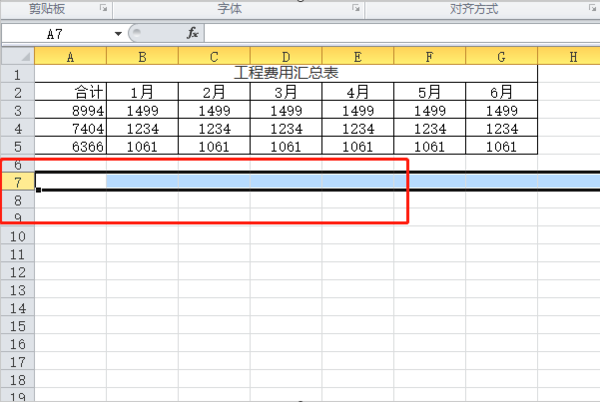600x402 pixels.
Task: Click the fx insert function icon
Action: pyautogui.click(x=193, y=33)
